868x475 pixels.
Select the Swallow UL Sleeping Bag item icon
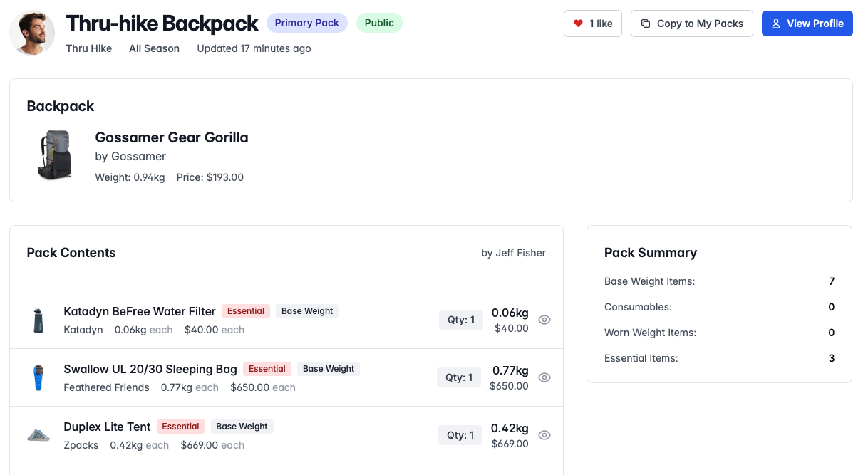38,377
